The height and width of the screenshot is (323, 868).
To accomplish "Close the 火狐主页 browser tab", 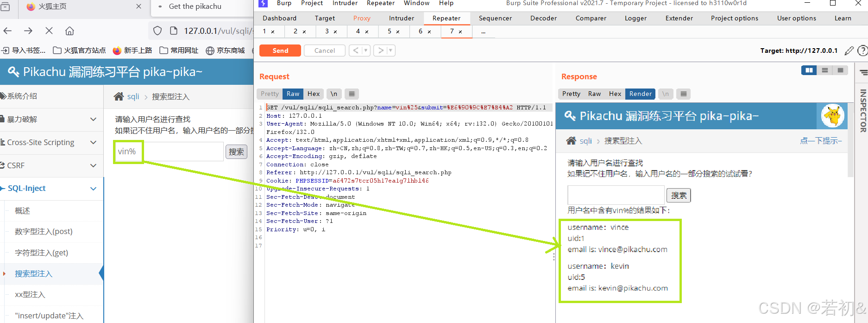I will (138, 6).
